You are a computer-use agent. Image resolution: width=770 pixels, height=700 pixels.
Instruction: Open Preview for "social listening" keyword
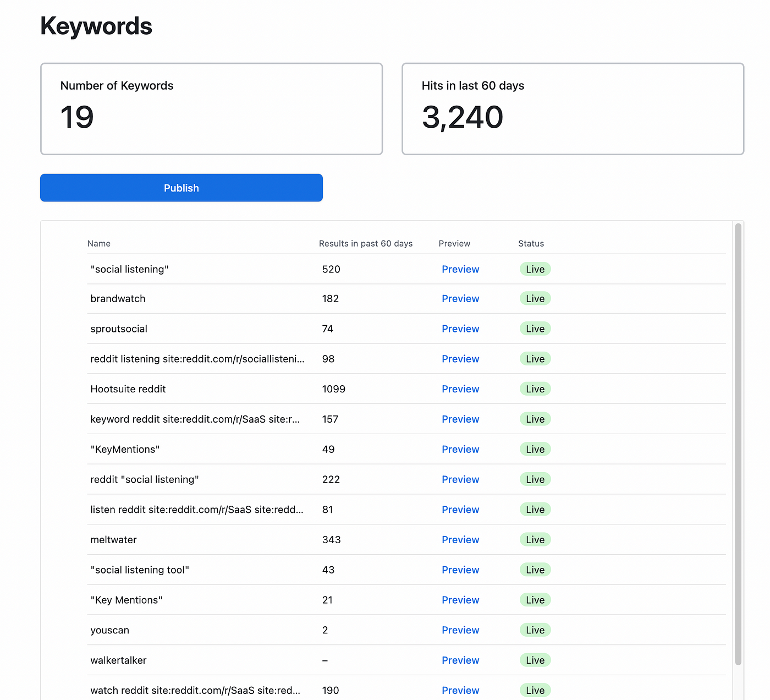pyautogui.click(x=460, y=269)
